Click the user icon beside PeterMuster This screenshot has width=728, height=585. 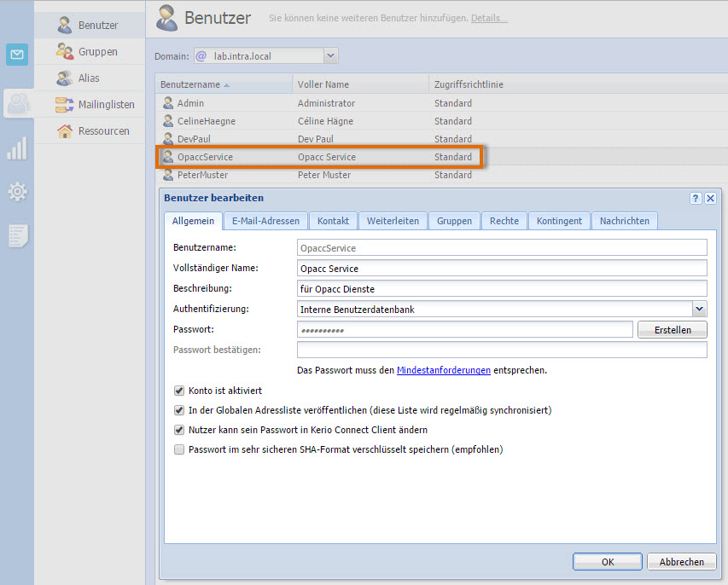tap(168, 175)
